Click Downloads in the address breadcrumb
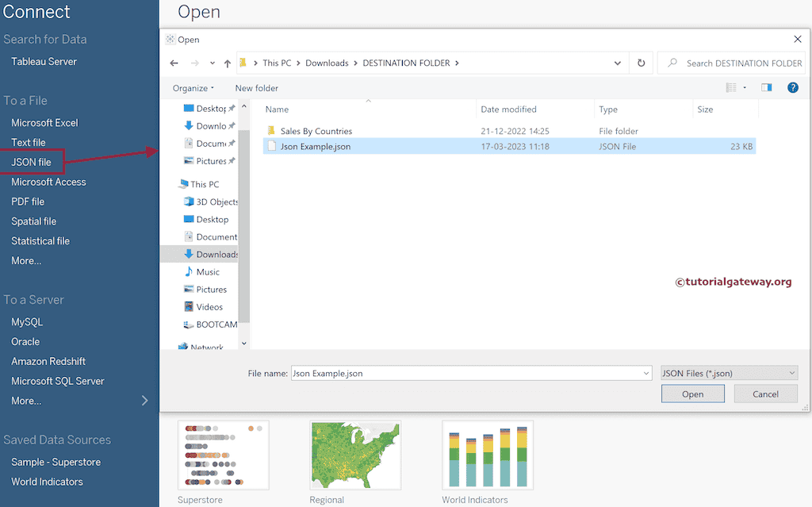This screenshot has width=812, height=507. tap(327, 63)
